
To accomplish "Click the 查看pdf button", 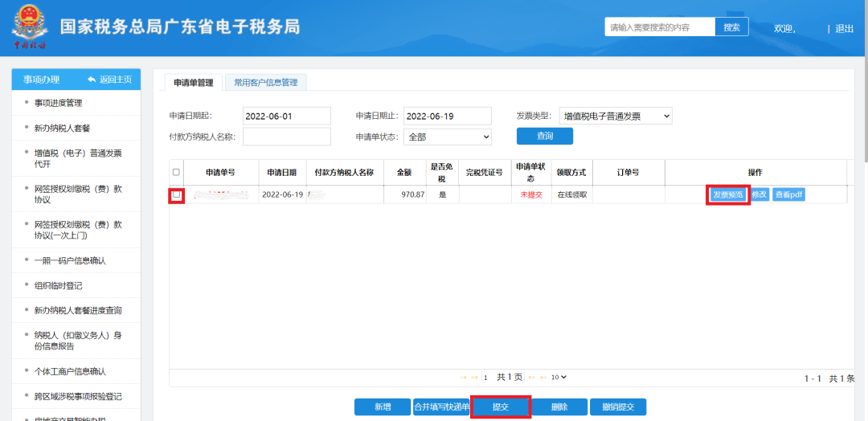I will 789,194.
